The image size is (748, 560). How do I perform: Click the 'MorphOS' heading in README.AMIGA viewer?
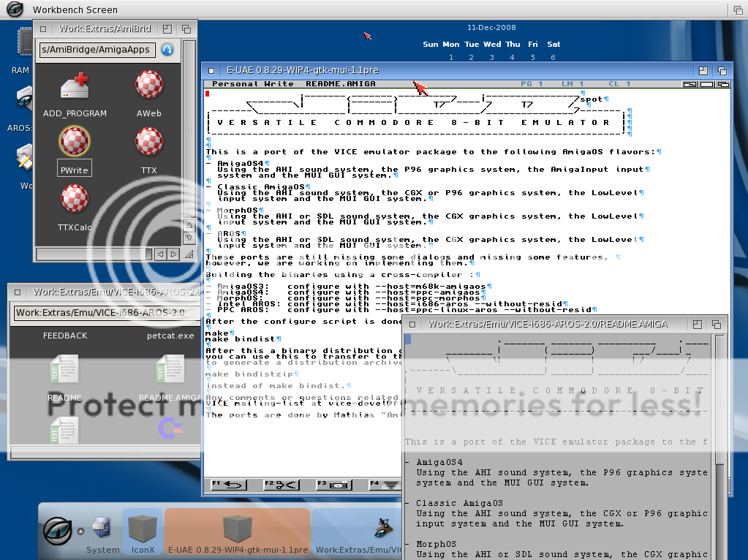[x=436, y=544]
